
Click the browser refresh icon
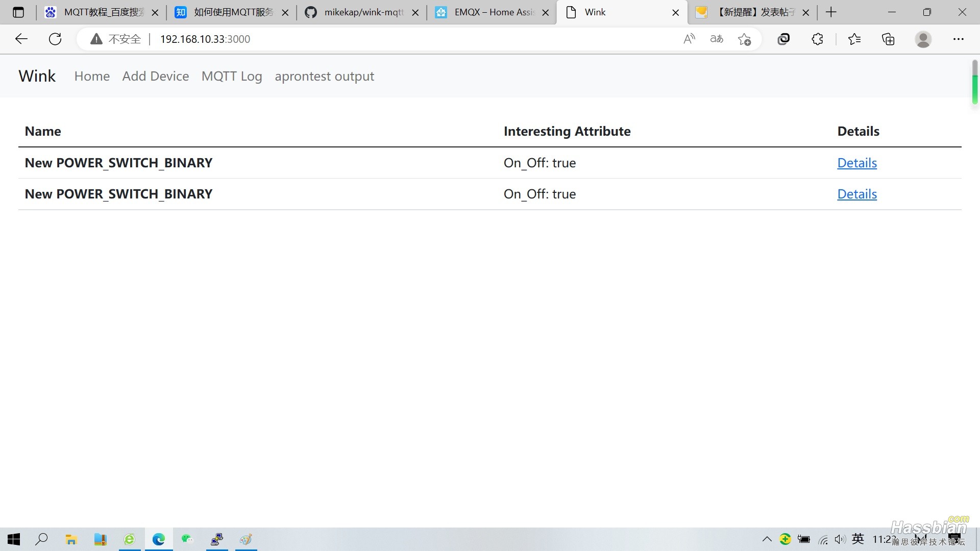click(x=56, y=39)
